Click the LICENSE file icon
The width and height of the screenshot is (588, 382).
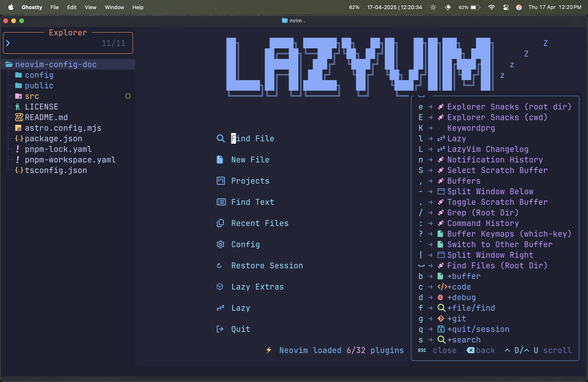point(18,107)
